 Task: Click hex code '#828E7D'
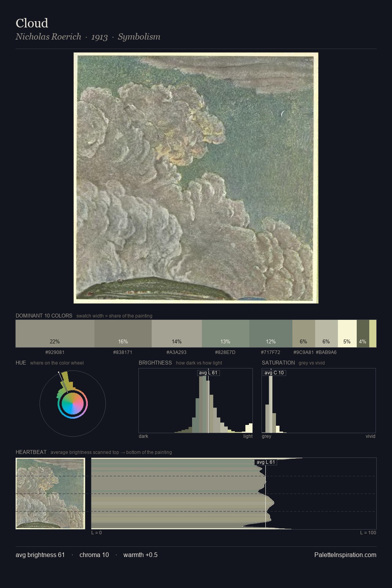click(225, 352)
